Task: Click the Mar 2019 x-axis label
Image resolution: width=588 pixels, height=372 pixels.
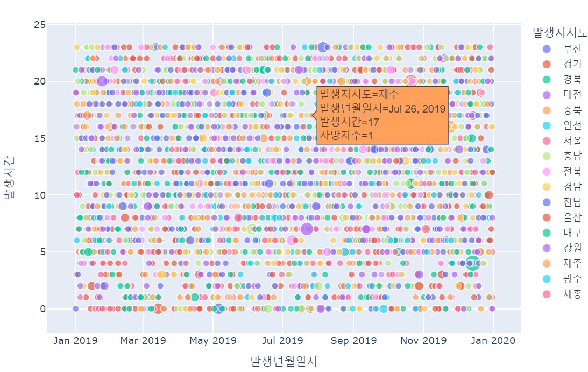Action: [x=143, y=340]
